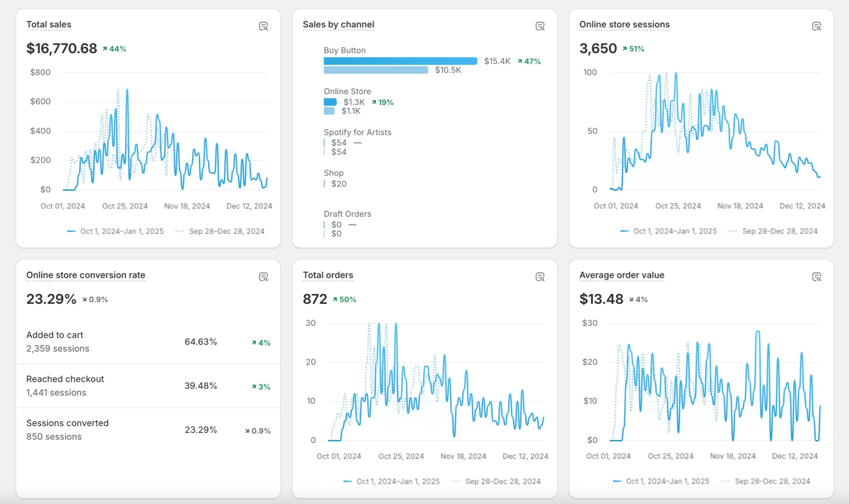Viewport: 850px width, 504px height.
Task: Click the Total sales card title
Action: tap(49, 24)
